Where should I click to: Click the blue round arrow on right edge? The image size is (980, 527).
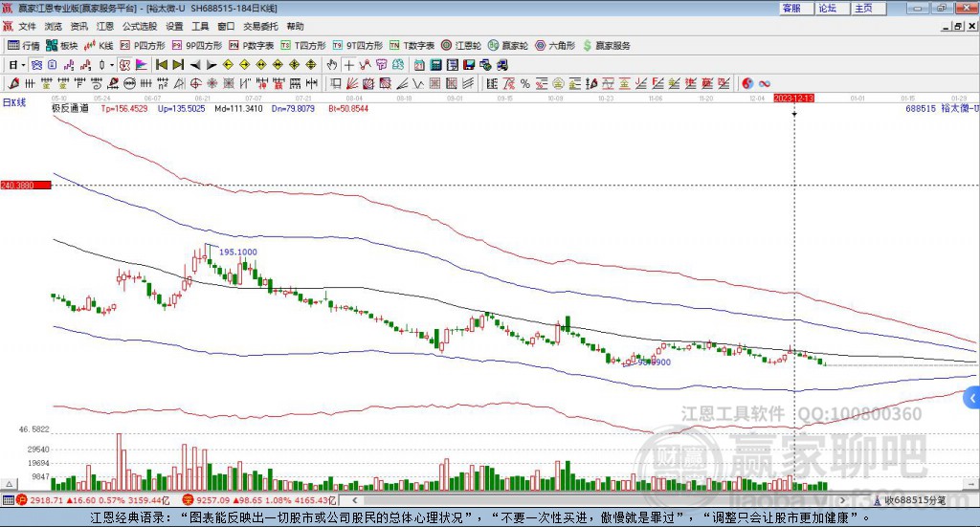point(972,398)
